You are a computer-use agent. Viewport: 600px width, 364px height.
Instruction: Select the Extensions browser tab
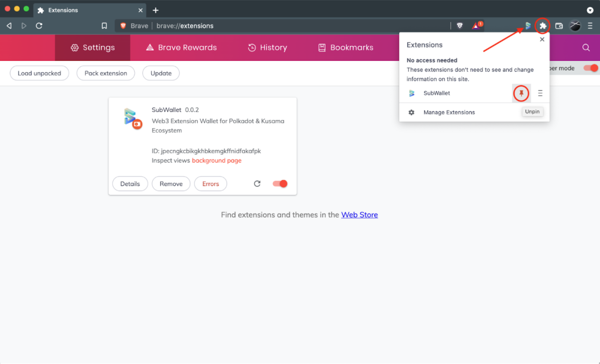click(x=90, y=10)
